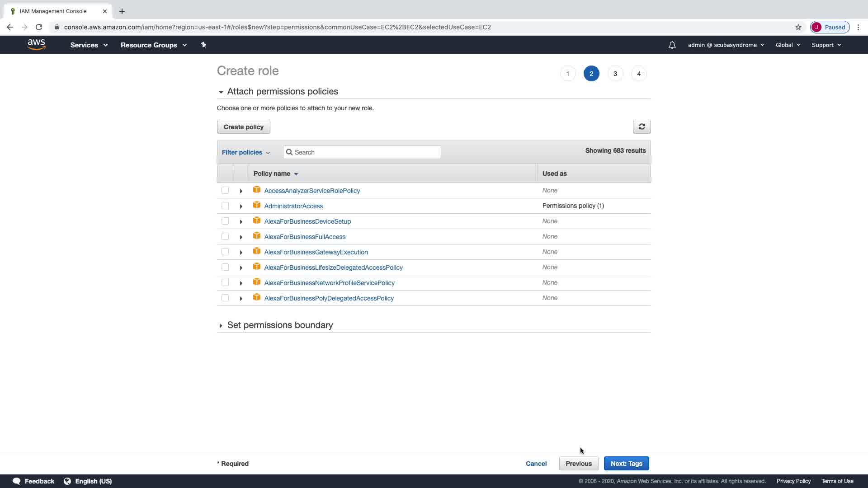Click the browser reload icon

(39, 27)
